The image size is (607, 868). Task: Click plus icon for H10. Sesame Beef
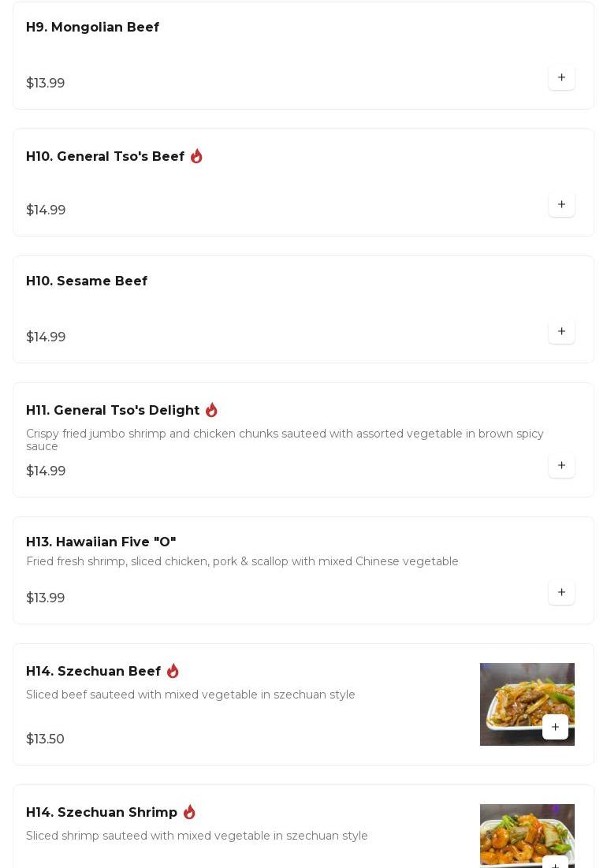pos(561,331)
